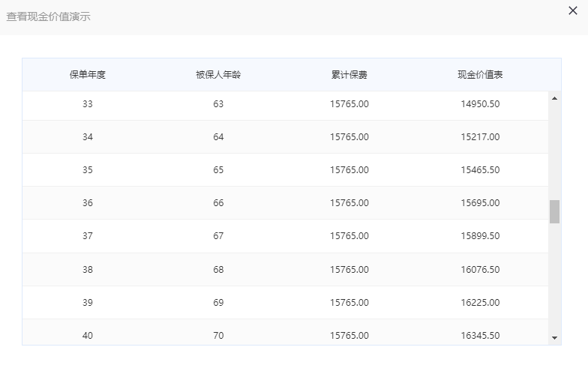
Task: Select insured age 65 cell
Action: point(218,169)
